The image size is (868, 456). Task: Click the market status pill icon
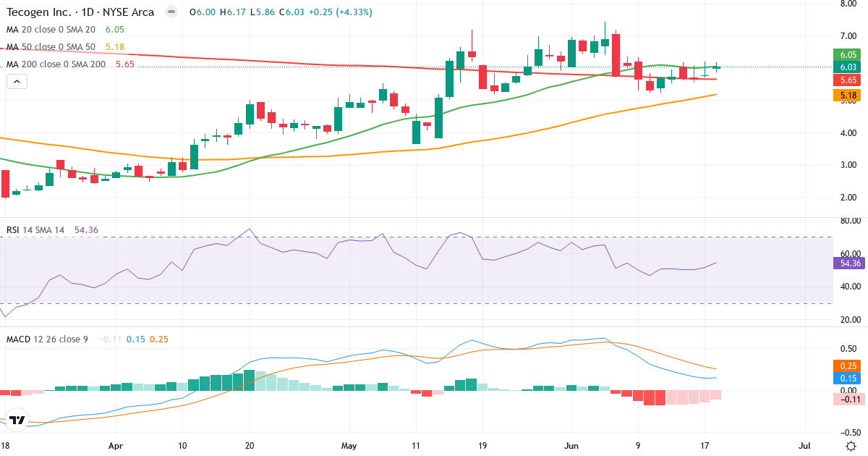click(171, 12)
